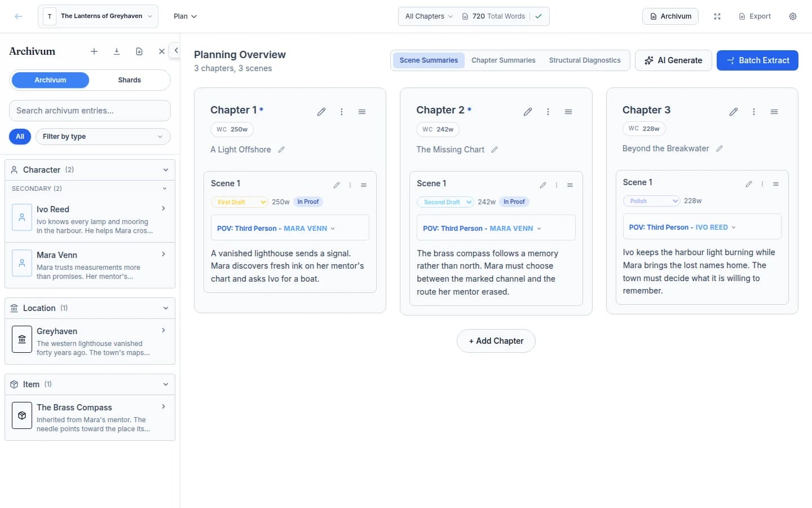Switch sidebar toggle to Shards
This screenshot has height=508, width=812.
[x=130, y=80]
